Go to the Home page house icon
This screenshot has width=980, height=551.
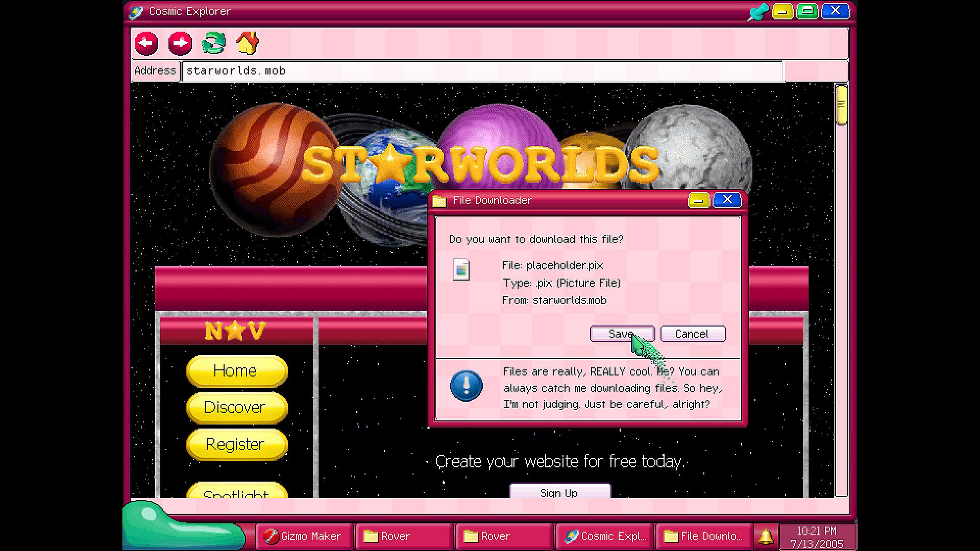[x=248, y=43]
